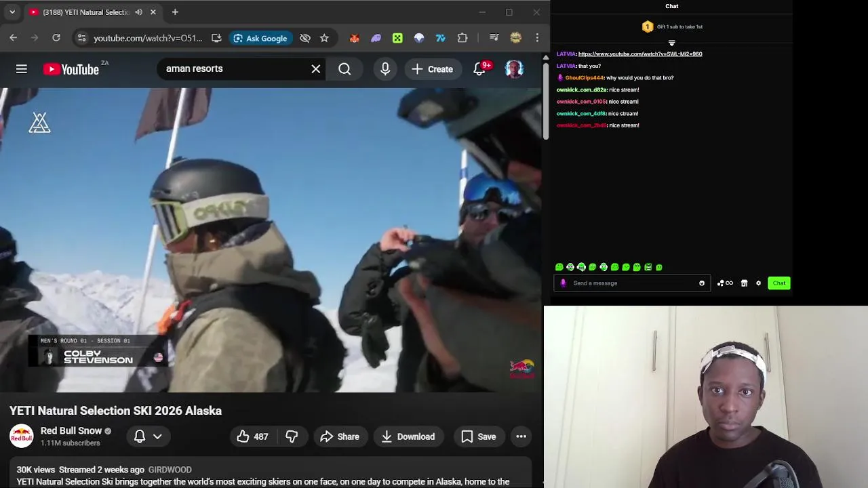Click GhoulClips444 username in chat
The height and width of the screenshot is (488, 868).
pyautogui.click(x=585, y=78)
